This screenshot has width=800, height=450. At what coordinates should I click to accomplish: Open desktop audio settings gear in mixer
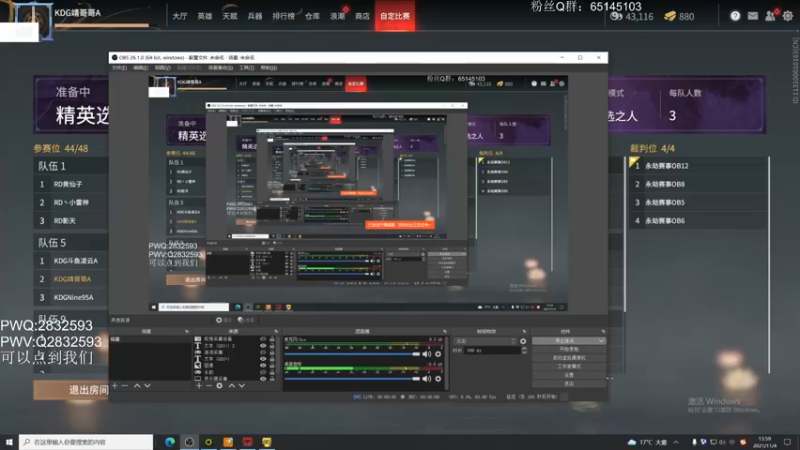tap(438, 379)
